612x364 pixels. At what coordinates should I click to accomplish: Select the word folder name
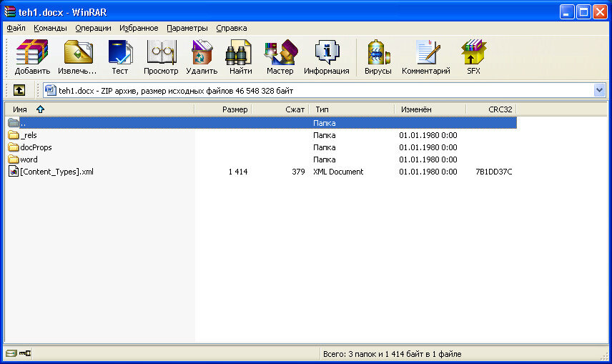tap(29, 159)
